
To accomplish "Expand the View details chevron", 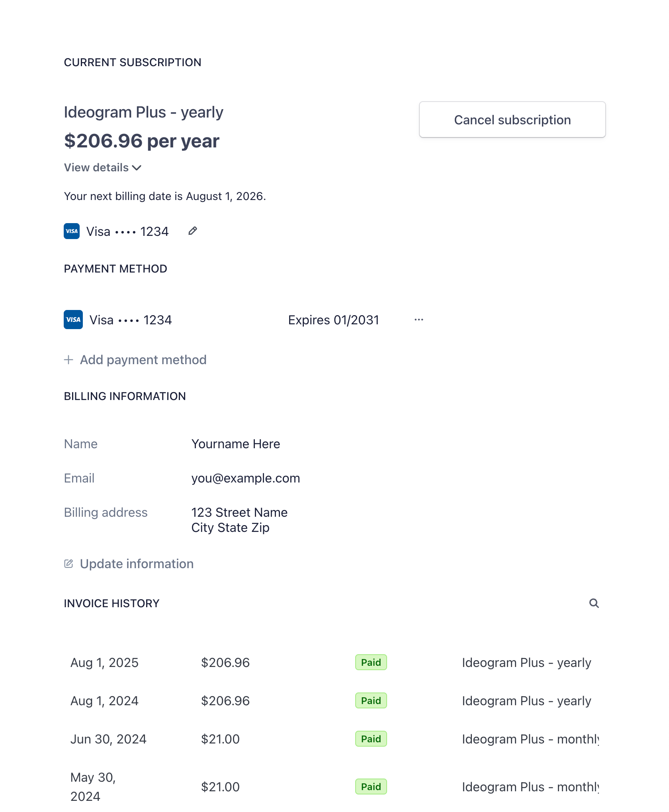I will (x=137, y=168).
